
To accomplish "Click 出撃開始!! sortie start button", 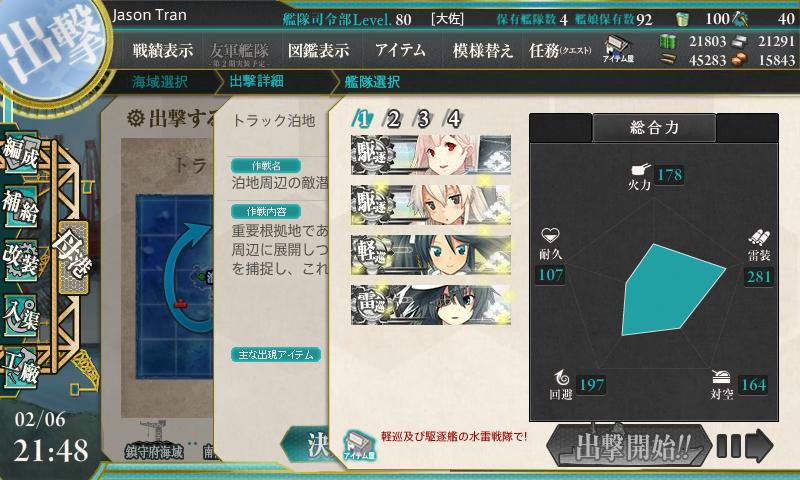I will pos(629,446).
